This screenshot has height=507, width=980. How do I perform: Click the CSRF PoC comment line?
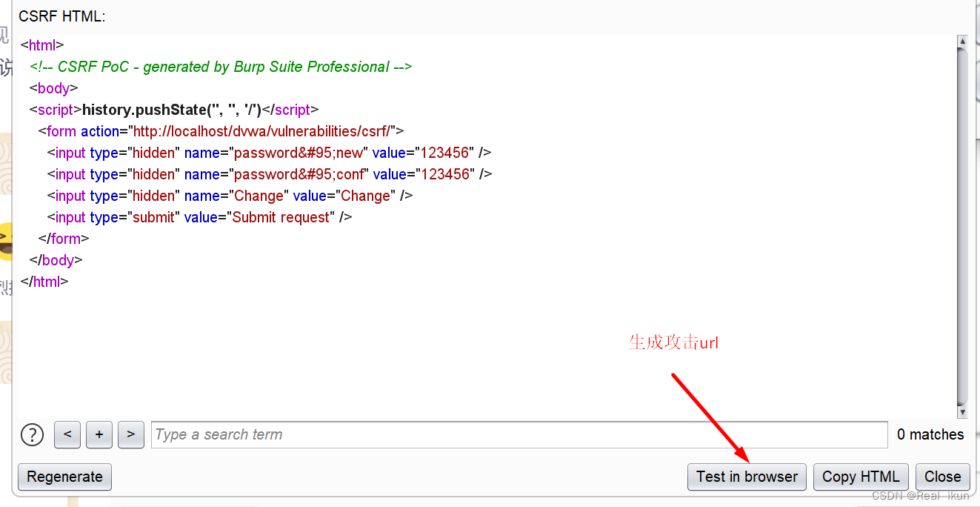click(x=221, y=67)
